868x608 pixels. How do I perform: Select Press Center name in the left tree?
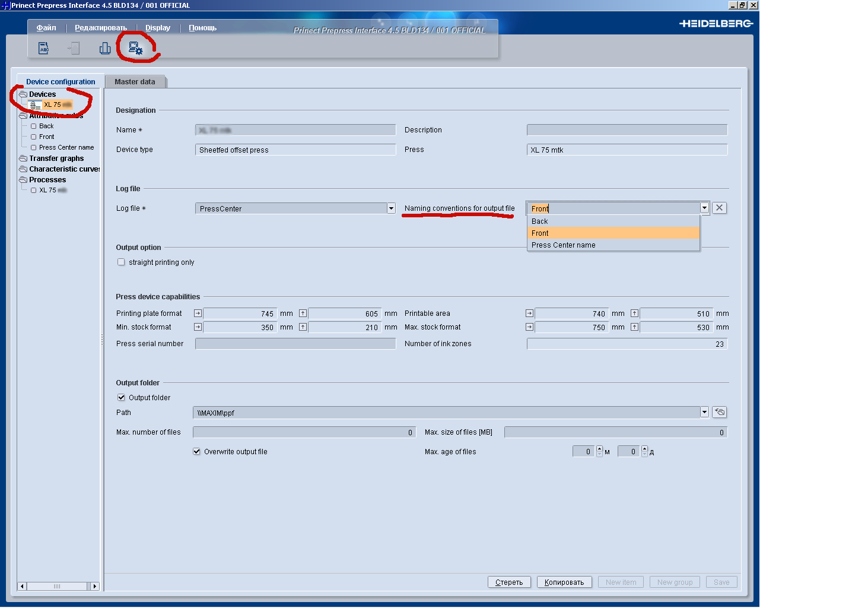(66, 147)
